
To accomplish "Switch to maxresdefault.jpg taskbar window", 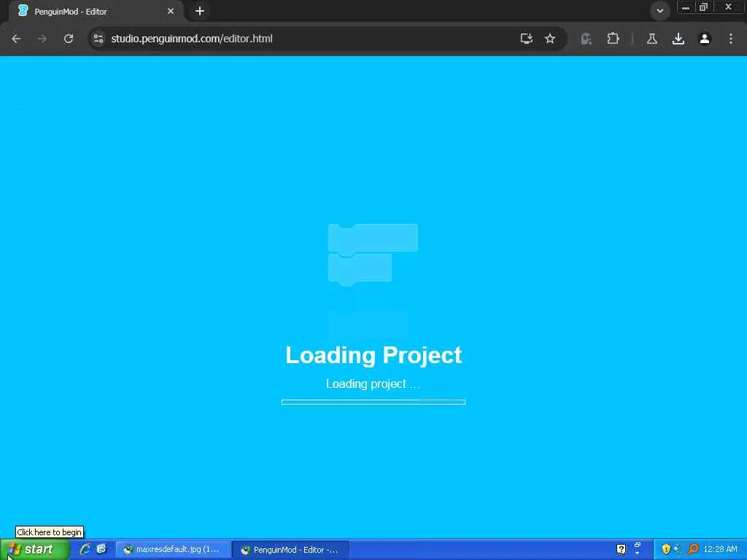I will coord(172,550).
